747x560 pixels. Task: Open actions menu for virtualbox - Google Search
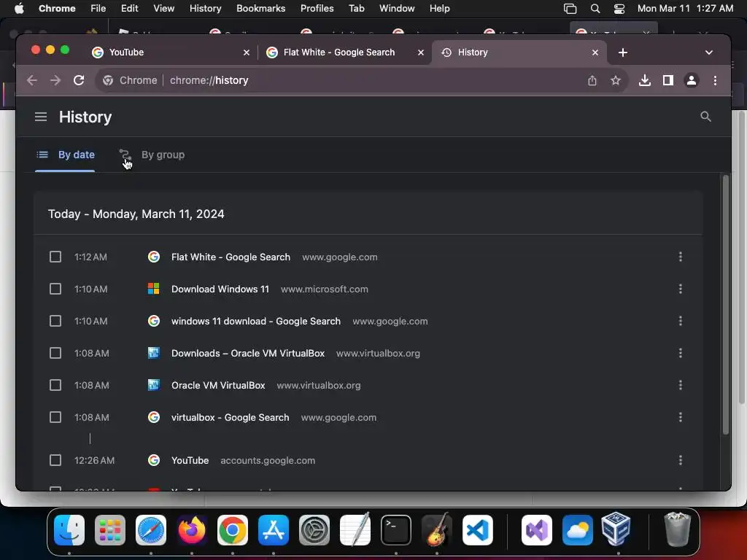click(x=681, y=417)
